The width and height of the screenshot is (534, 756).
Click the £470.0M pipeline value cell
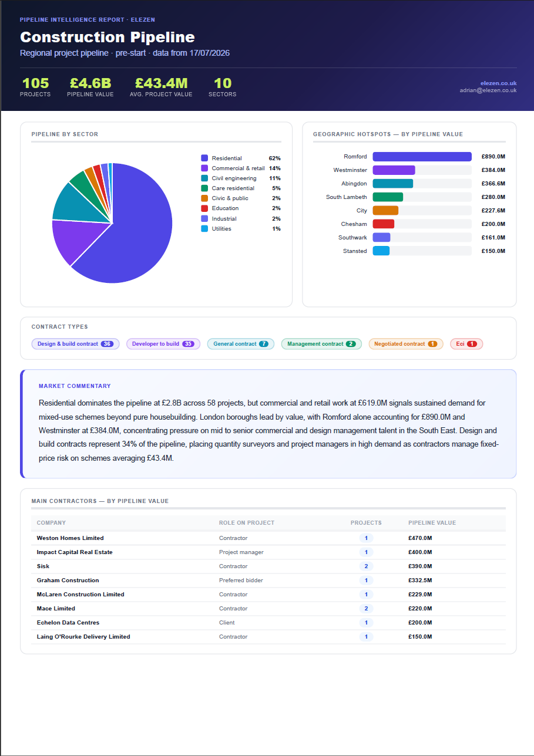420,538
